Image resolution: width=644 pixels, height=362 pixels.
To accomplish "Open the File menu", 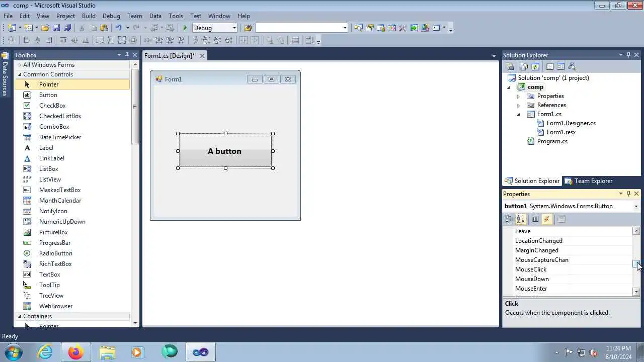I will click(x=8, y=16).
